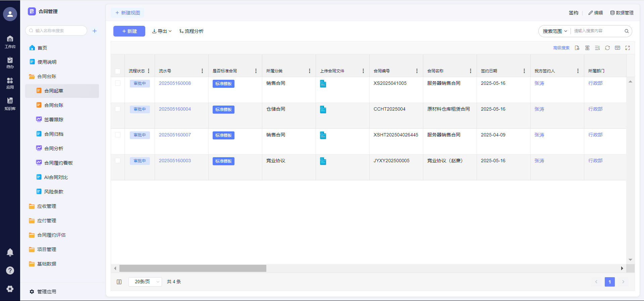Click the horizontal scrollbar thumb
644x301 pixels.
point(193,268)
